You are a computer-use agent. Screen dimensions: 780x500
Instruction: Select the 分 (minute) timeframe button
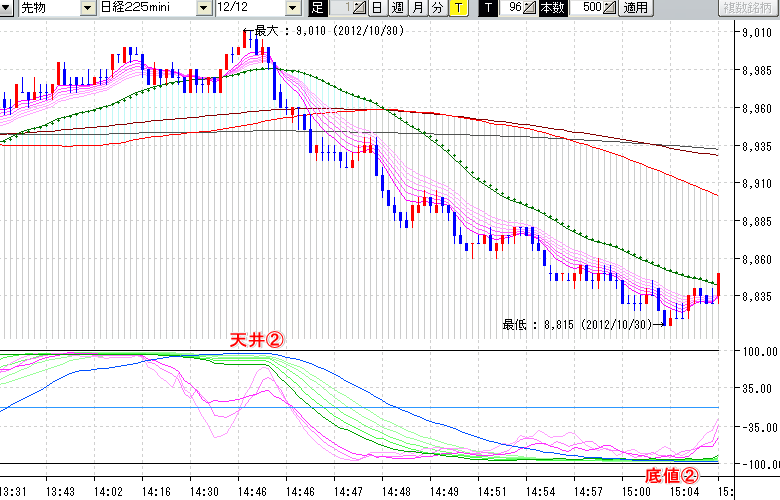[437, 8]
